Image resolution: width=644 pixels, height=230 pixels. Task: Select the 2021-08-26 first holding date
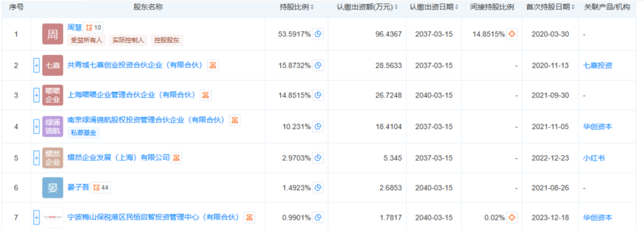click(x=550, y=188)
